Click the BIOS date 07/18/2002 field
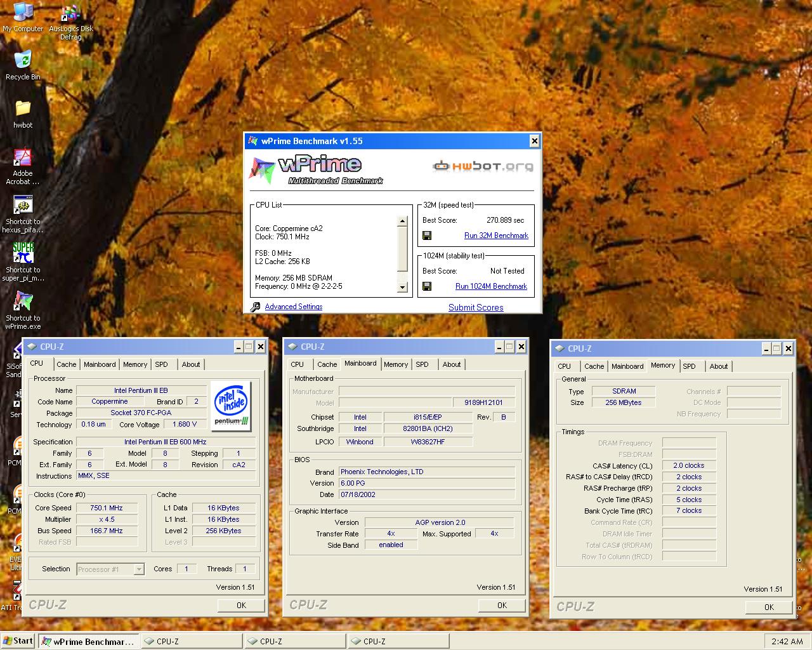812x650 pixels. (x=427, y=494)
